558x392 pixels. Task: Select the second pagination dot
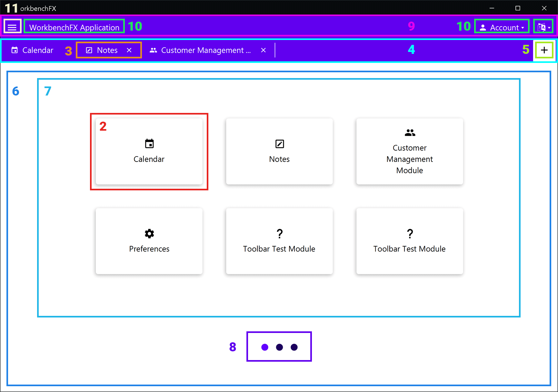[x=280, y=347]
